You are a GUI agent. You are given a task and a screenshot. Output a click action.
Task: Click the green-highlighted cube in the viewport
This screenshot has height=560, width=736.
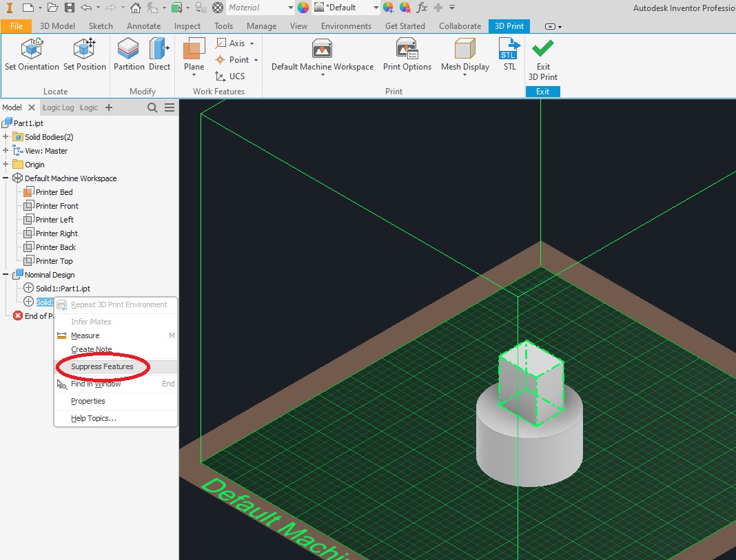pos(531,382)
